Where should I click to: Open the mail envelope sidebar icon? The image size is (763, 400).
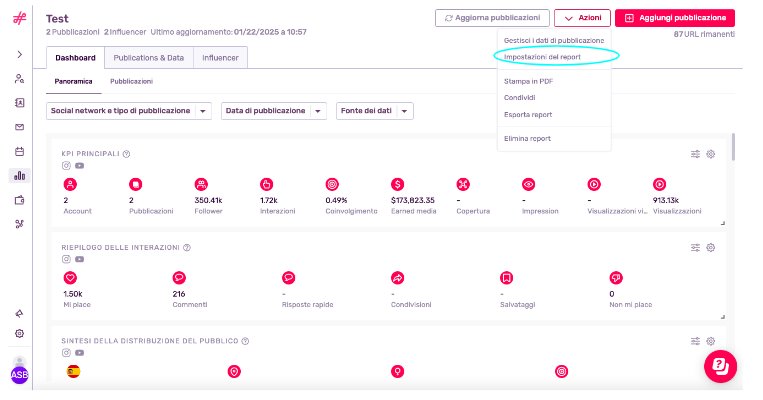point(19,127)
